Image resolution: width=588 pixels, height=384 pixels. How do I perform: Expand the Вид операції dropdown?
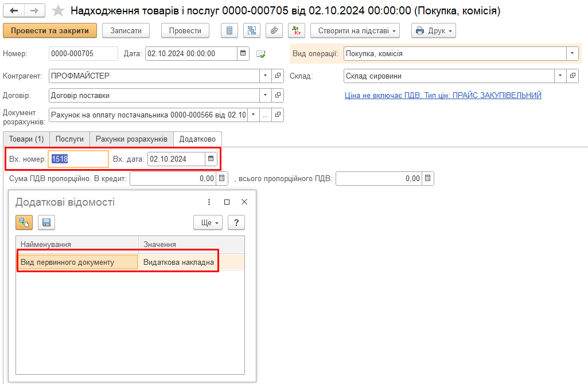click(x=573, y=53)
